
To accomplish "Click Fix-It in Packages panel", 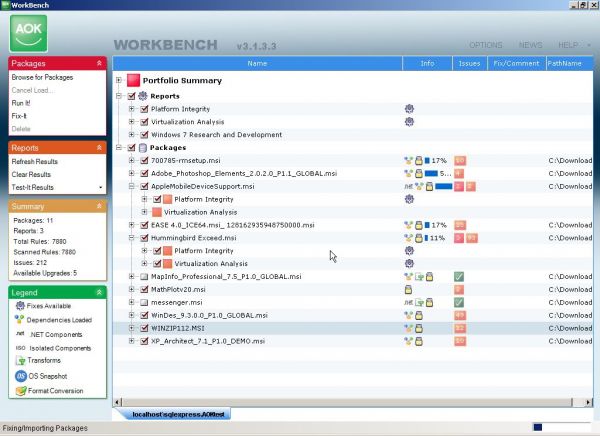I will click(x=19, y=116).
